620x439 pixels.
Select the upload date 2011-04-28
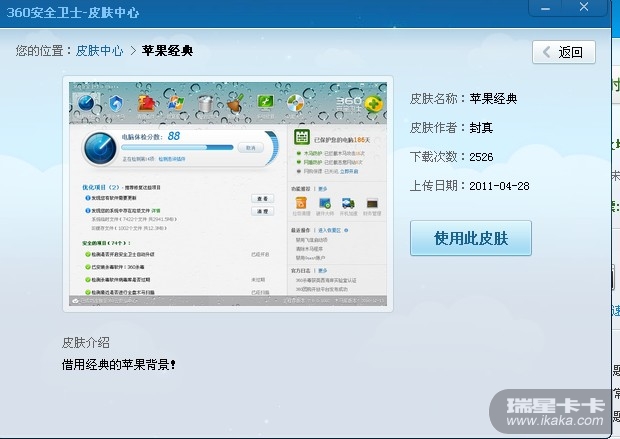pyautogui.click(x=499, y=186)
